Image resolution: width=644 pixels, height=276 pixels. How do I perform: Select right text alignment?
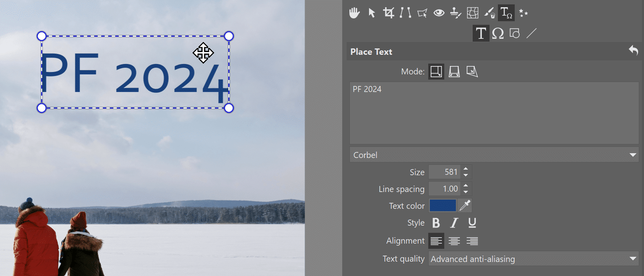[472, 241]
